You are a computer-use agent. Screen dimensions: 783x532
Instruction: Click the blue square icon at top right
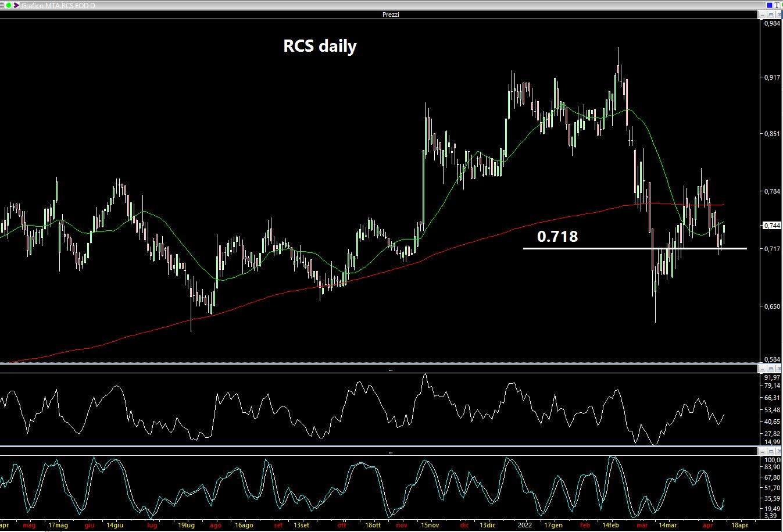pyautogui.click(x=769, y=5)
